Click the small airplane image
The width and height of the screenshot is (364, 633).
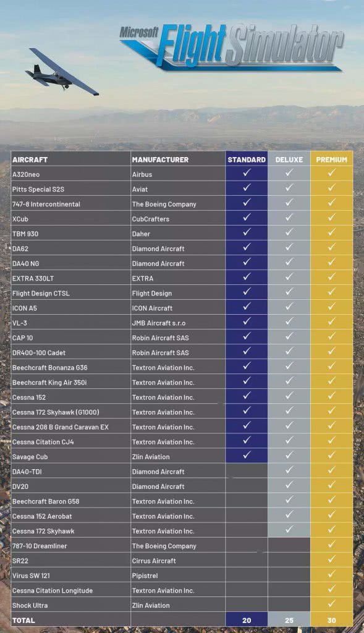62,72
